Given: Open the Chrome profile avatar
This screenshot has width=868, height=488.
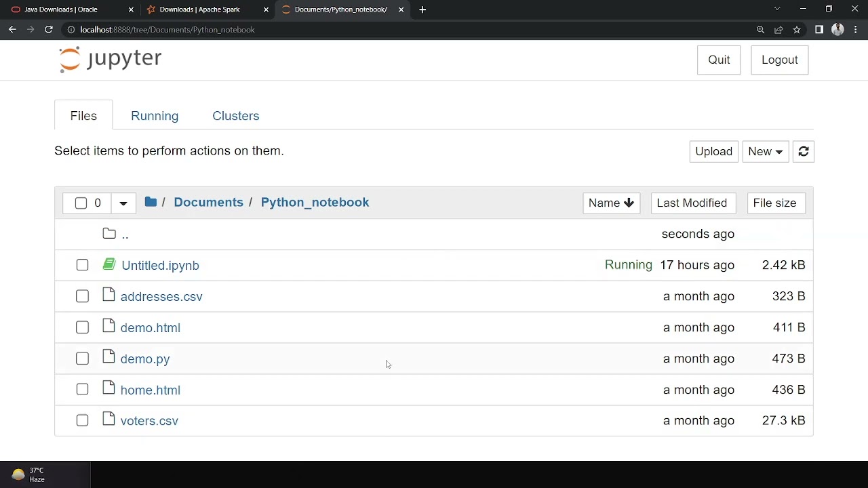Looking at the screenshot, I should coord(837,30).
